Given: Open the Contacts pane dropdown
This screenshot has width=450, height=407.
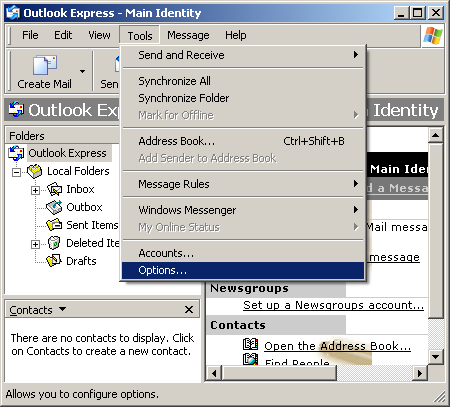Looking at the screenshot, I should 62,309.
